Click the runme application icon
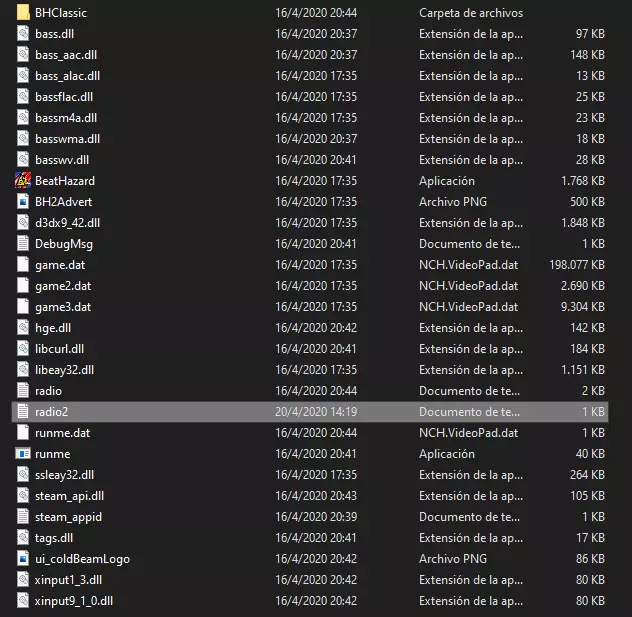 (23, 454)
